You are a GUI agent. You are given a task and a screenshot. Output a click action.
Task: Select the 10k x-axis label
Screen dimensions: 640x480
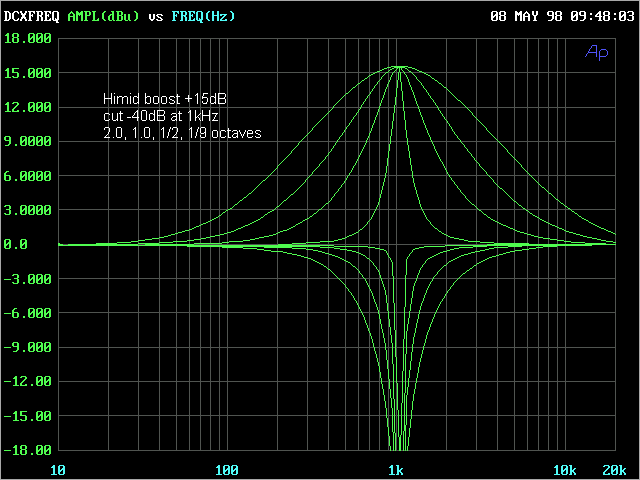(565, 470)
